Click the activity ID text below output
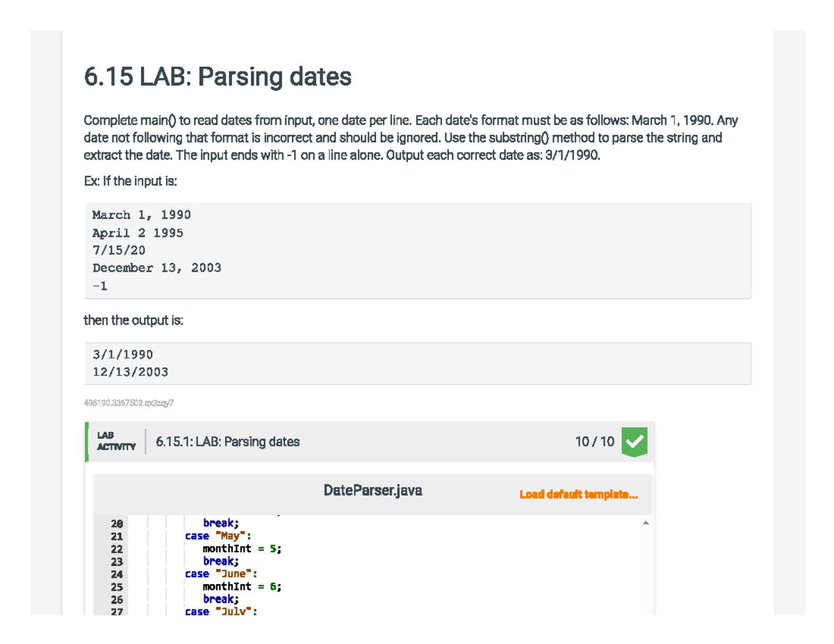 tap(129, 402)
